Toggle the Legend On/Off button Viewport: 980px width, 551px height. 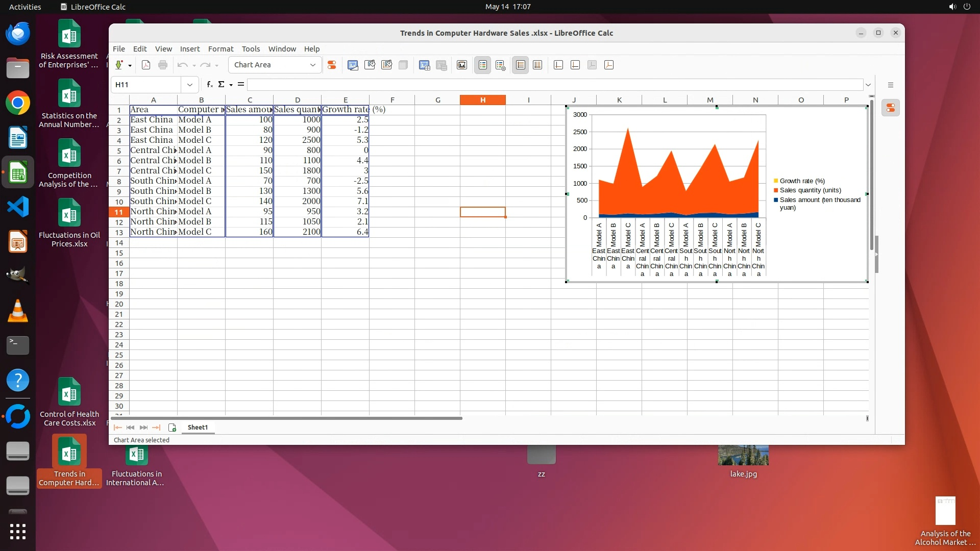coord(482,65)
